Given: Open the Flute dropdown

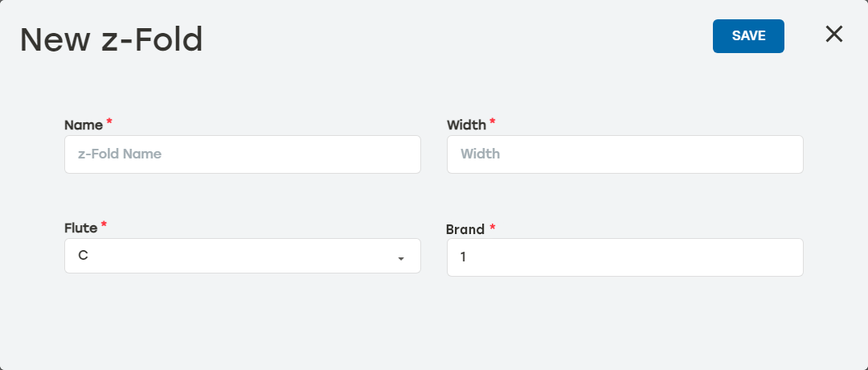Looking at the screenshot, I should point(242,256).
